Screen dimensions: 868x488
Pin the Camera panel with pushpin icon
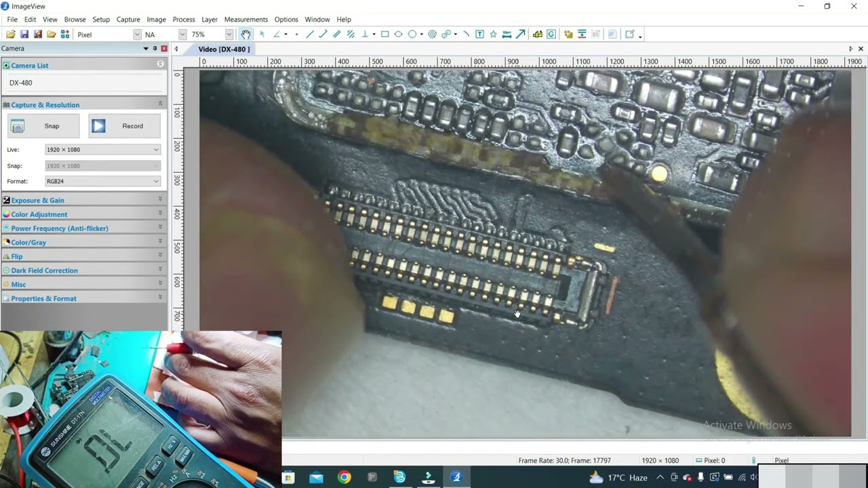click(x=155, y=49)
